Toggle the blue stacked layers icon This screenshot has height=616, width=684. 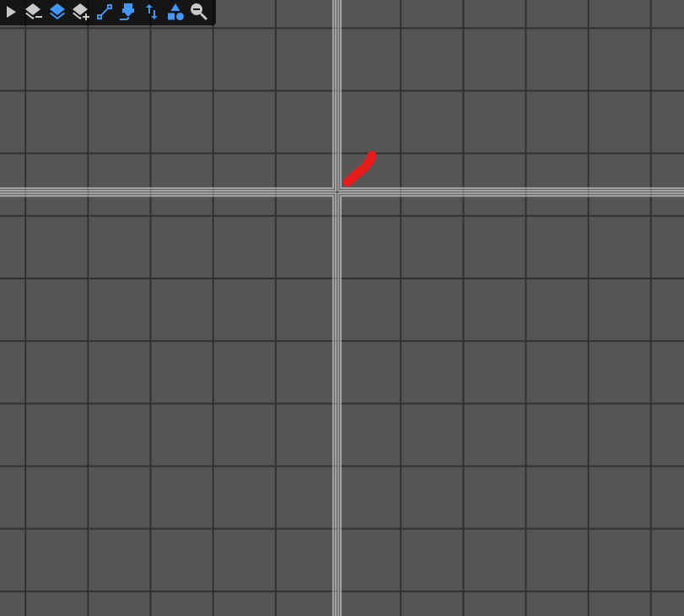[57, 12]
